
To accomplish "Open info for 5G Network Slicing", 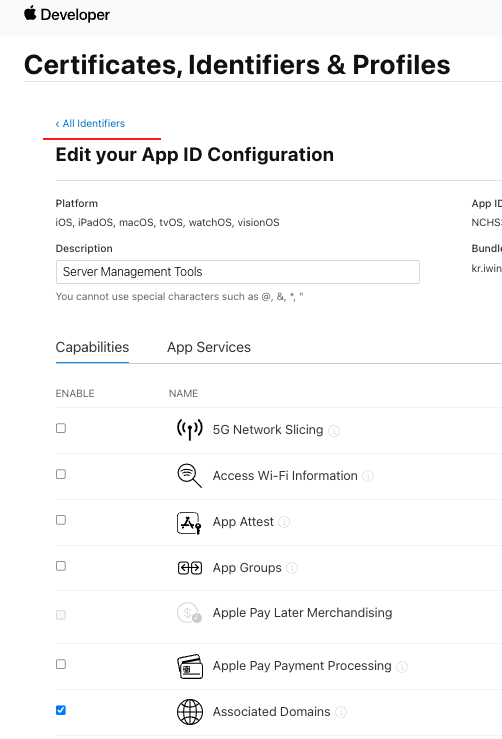I will (334, 431).
